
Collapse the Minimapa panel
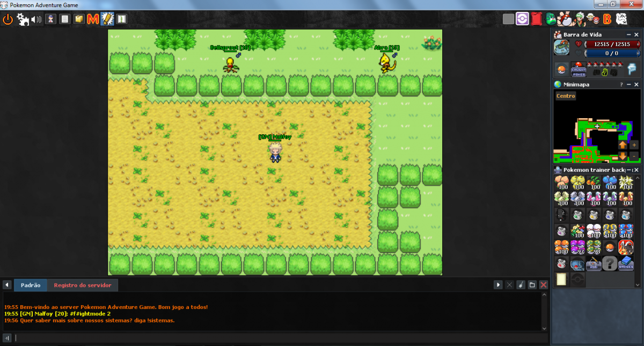(629, 84)
